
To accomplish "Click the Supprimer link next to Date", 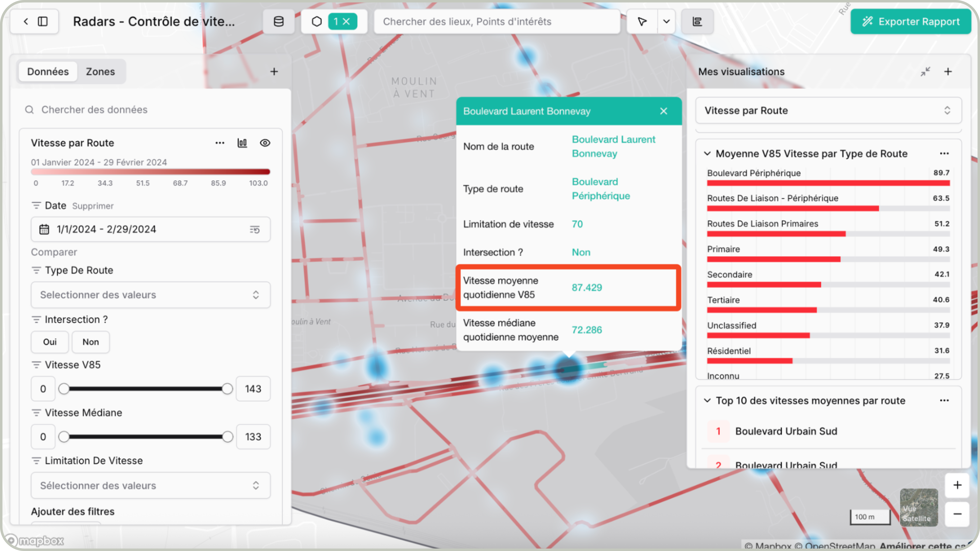I will (93, 206).
